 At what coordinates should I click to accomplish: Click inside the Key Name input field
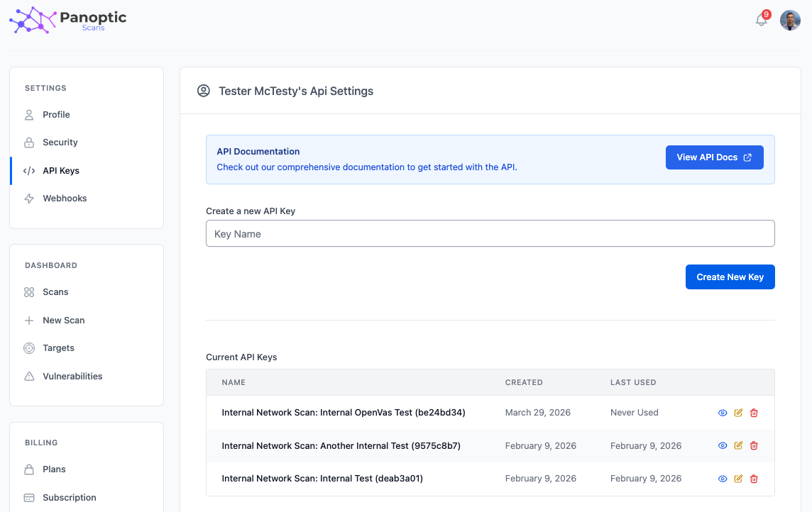pyautogui.click(x=490, y=233)
